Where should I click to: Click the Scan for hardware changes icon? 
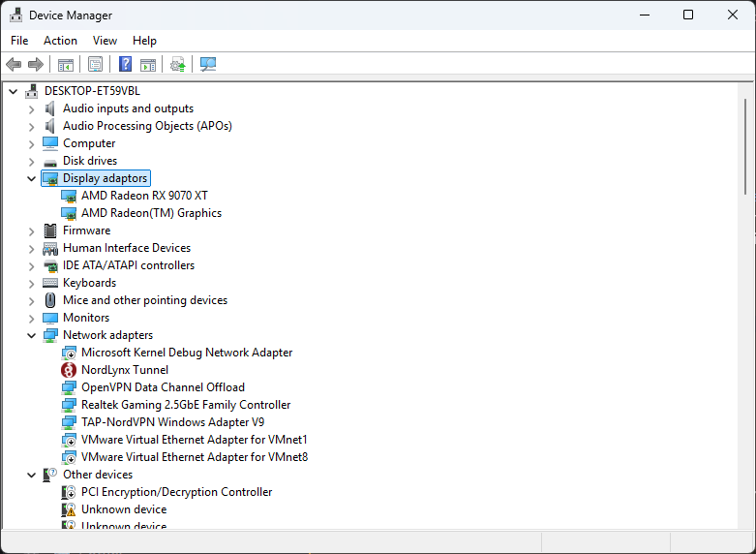pyautogui.click(x=207, y=65)
